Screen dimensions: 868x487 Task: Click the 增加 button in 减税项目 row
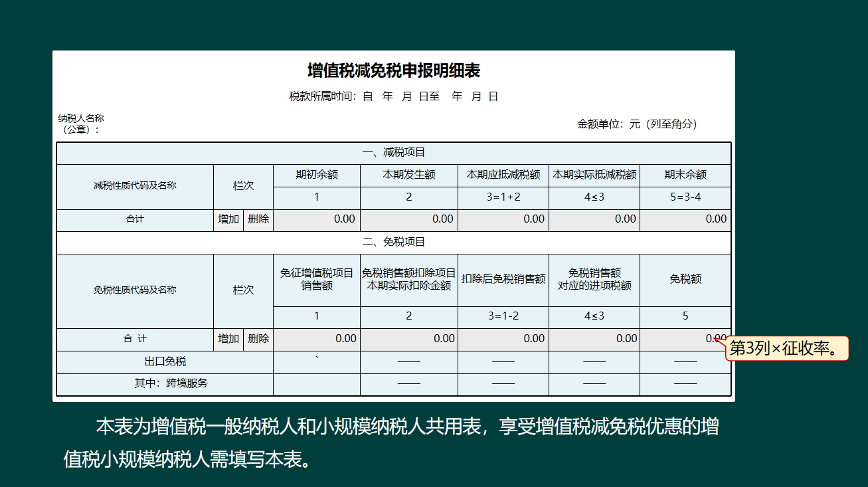(228, 219)
